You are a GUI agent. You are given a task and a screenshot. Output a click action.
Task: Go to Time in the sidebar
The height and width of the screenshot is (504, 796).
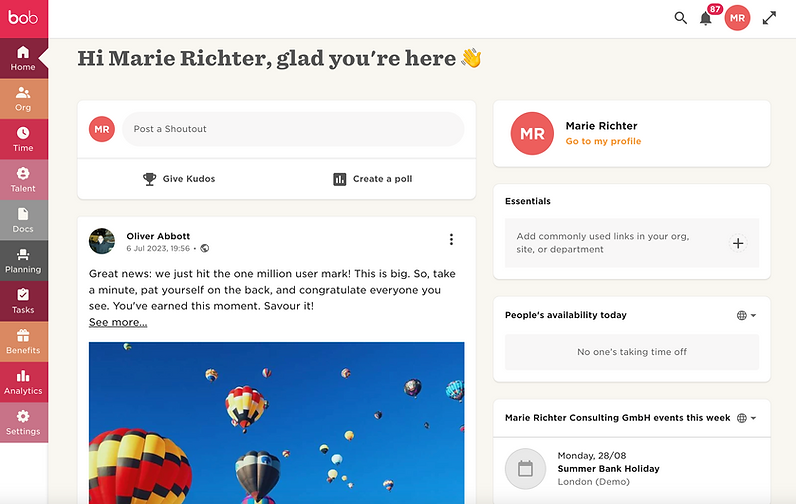(x=23, y=140)
